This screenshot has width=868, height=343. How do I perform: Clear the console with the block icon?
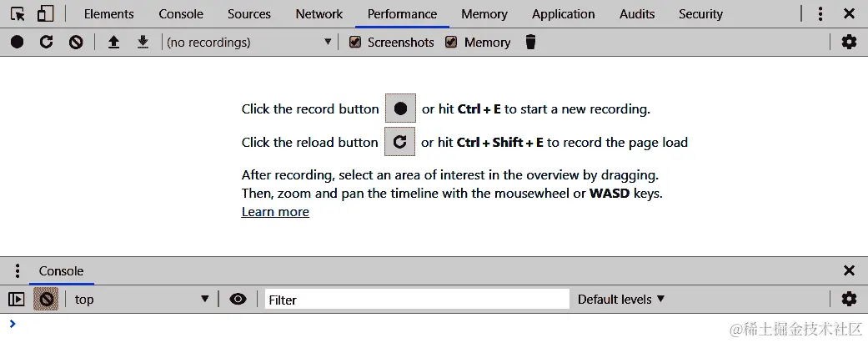pyautogui.click(x=47, y=299)
